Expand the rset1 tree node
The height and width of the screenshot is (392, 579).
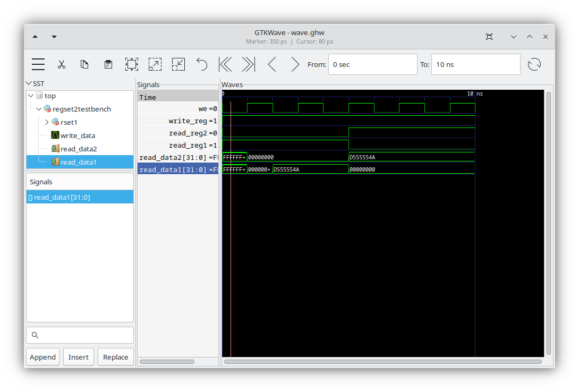47,122
